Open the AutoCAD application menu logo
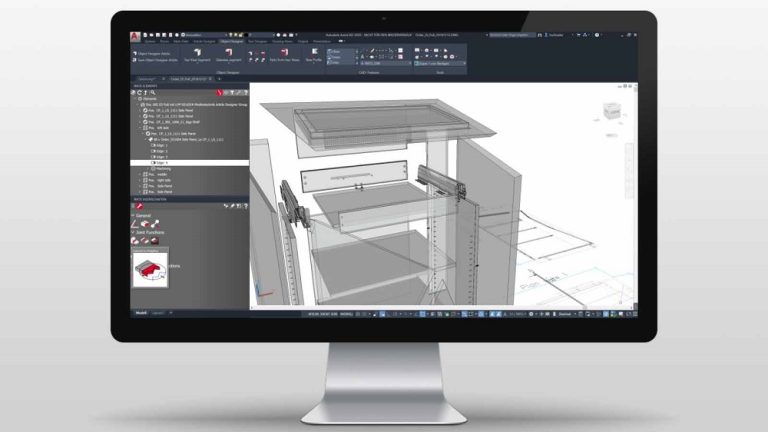The height and width of the screenshot is (432, 768). (137, 36)
